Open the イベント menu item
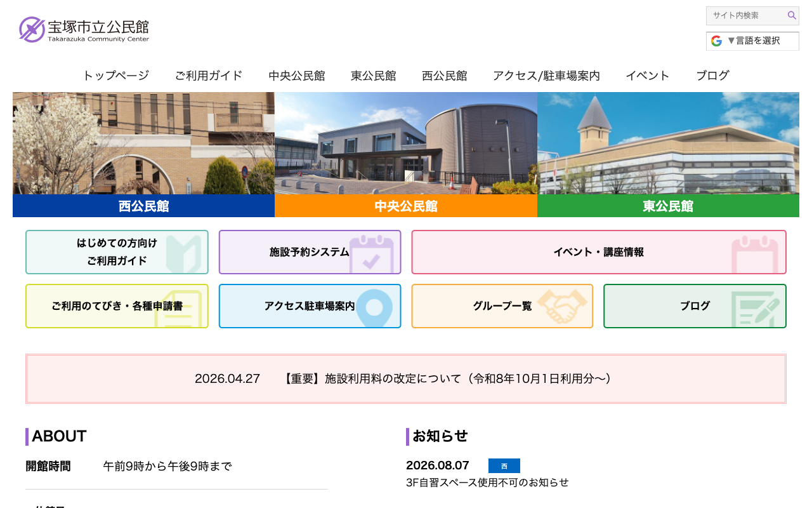This screenshot has width=812, height=508. point(648,76)
